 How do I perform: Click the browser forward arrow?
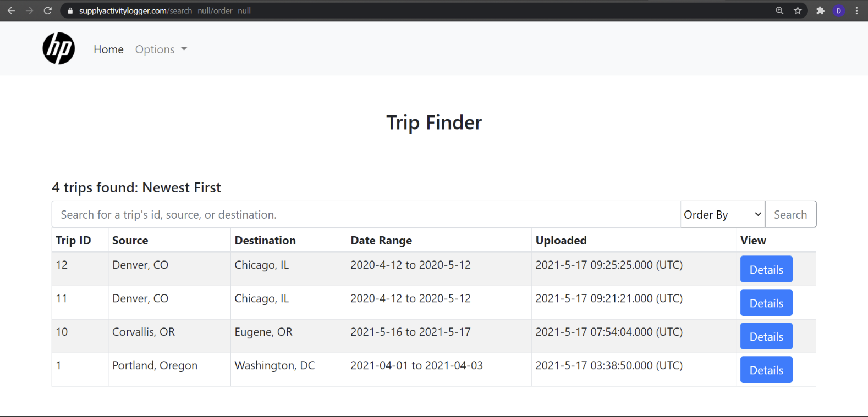[30, 10]
